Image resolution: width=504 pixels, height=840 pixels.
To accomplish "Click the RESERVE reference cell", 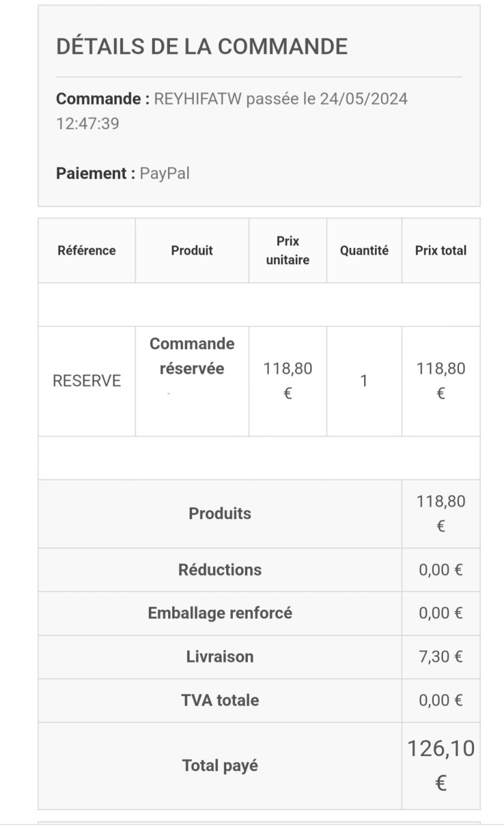I will point(86,381).
